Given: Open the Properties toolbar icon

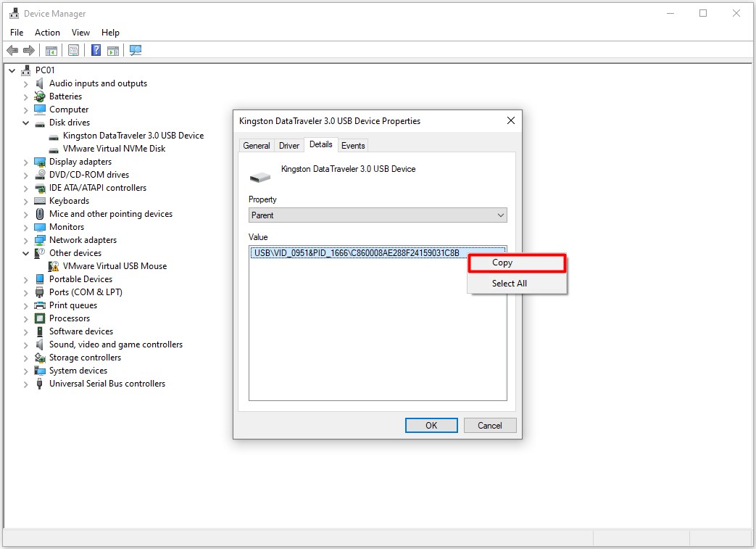Looking at the screenshot, I should click(73, 50).
